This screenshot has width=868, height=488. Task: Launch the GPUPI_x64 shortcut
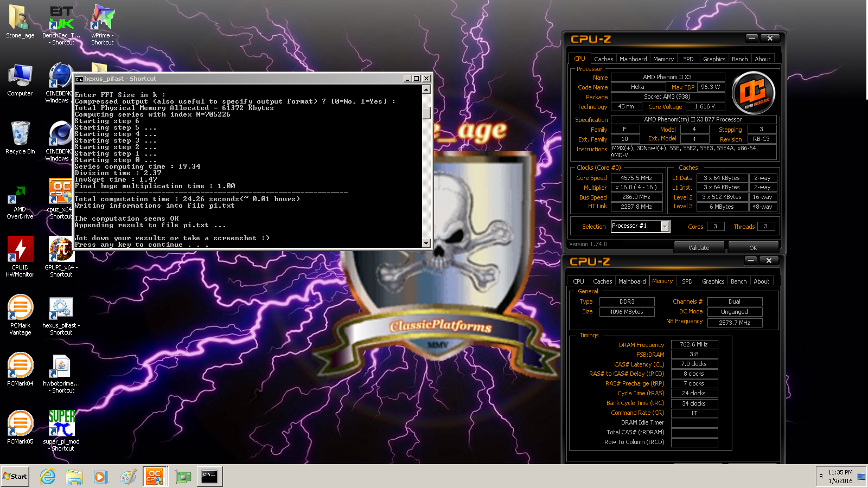pos(61,256)
